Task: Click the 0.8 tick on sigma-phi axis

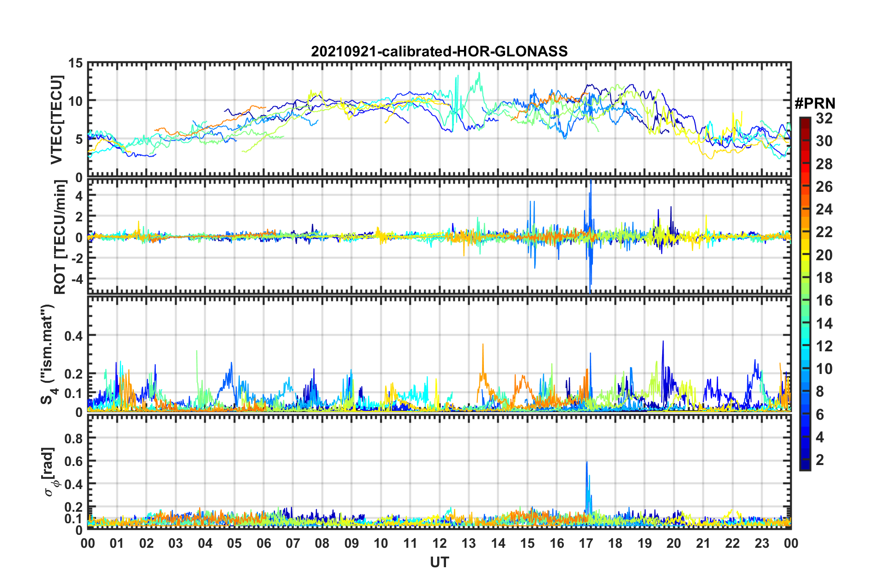Action: click(74, 438)
